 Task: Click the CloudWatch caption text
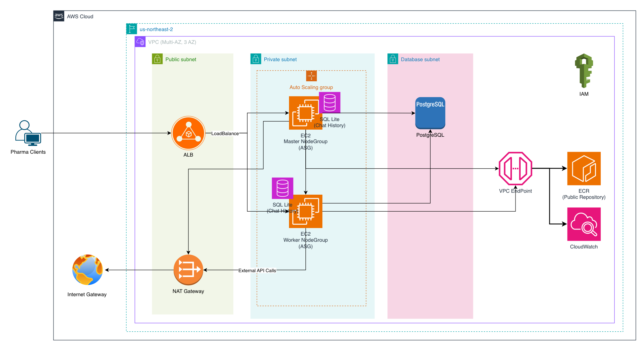coord(584,247)
